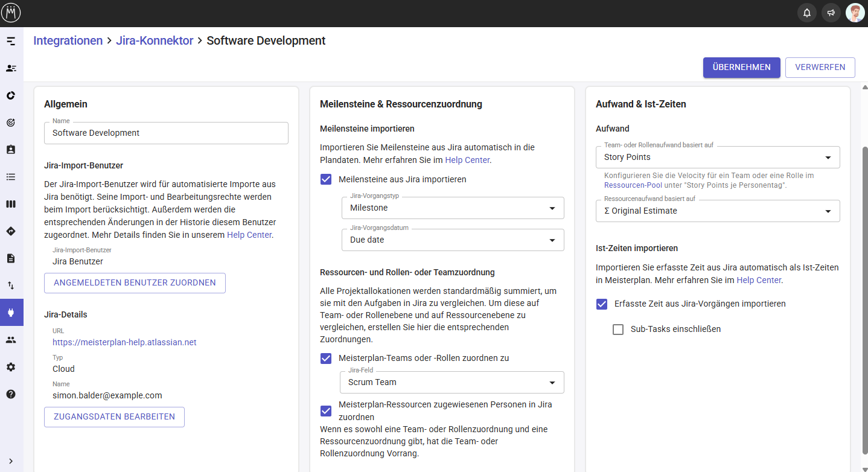Click the Allgemein section heading
This screenshot has height=472, width=868.
point(66,104)
